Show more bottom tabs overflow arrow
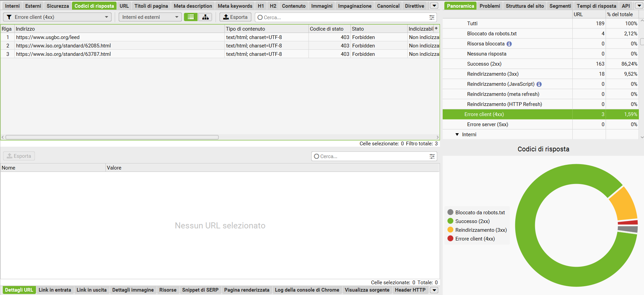 [434, 290]
